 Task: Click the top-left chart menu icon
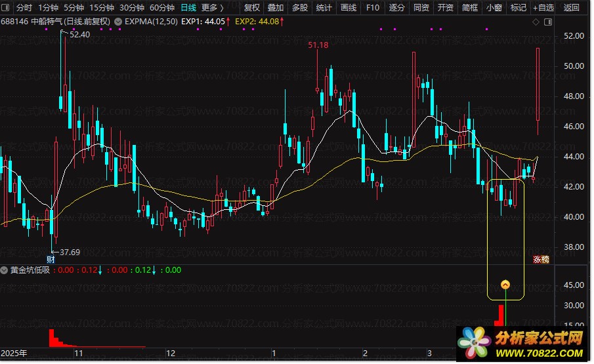tap(7, 8)
